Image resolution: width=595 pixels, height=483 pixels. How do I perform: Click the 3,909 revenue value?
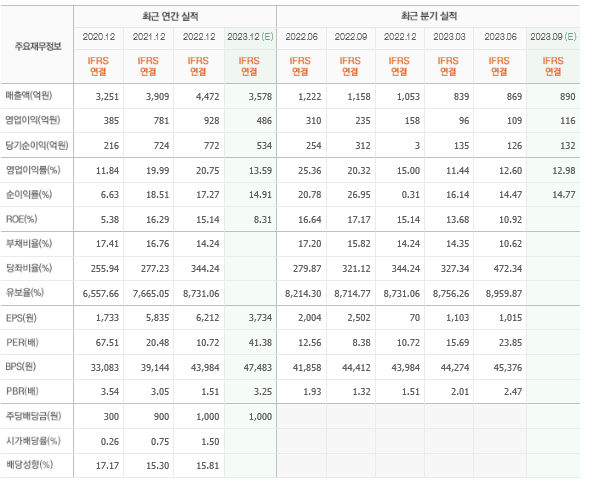pos(157,97)
